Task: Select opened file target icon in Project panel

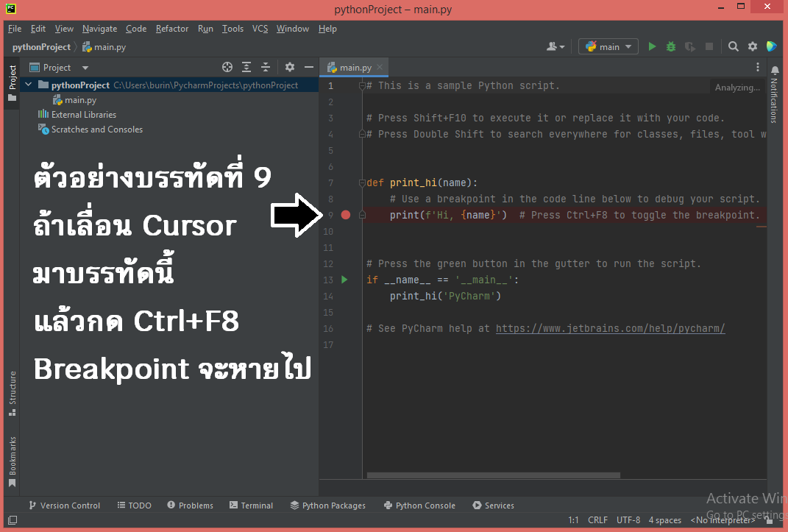Action: pos(227,67)
